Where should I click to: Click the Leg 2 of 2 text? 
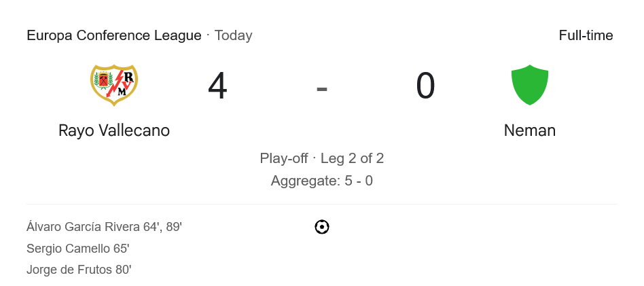[352, 158]
